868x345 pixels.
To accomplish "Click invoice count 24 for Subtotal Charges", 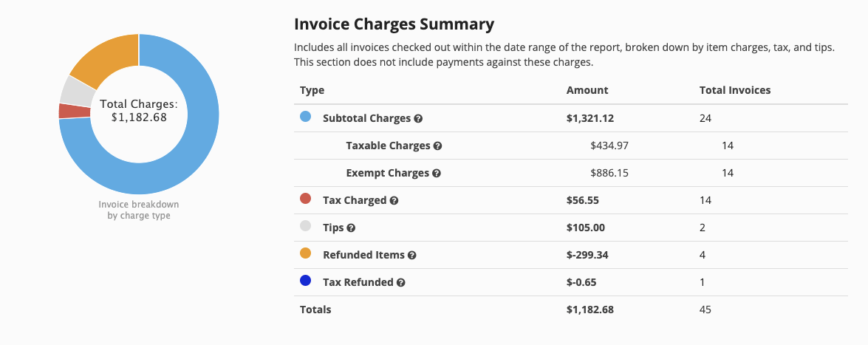I will (705, 118).
